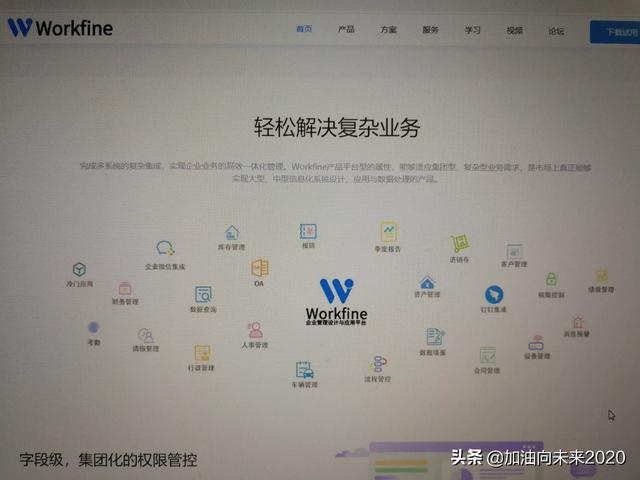640x480 pixels.
Task: Select the 车辆管理 vehicle icon
Action: coord(304,370)
